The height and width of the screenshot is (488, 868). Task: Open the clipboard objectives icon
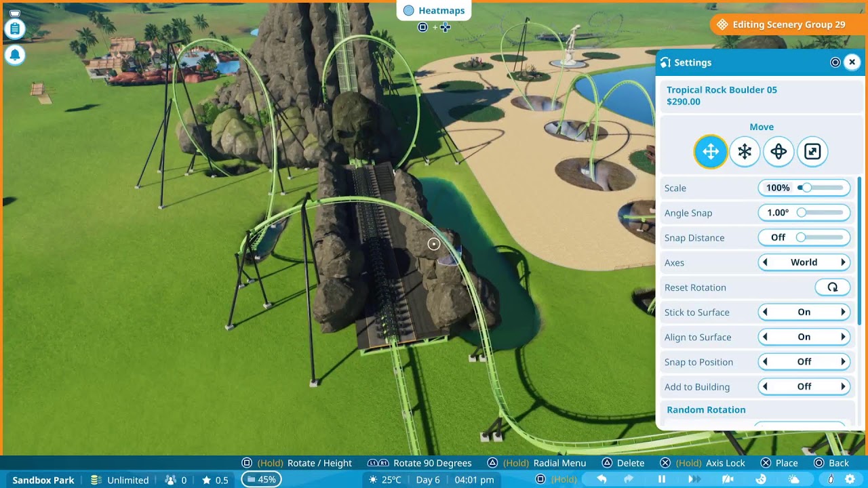point(15,29)
